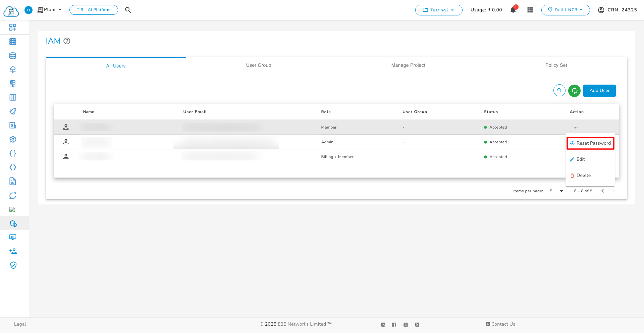Viewport: 644px width, 333px height.
Task: Change the items per page dropdown
Action: click(556, 191)
